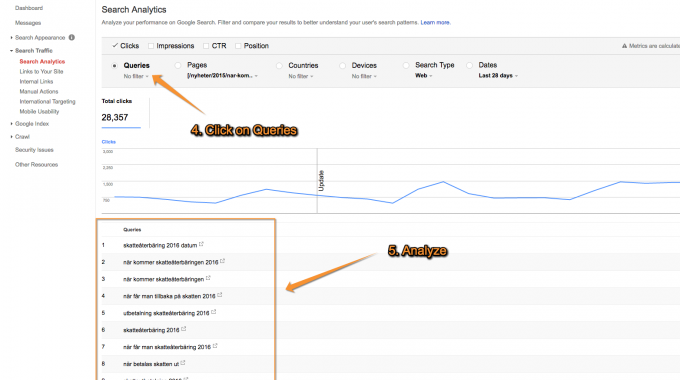Open the Pages filter dropdown
680x380 pixels.
point(222,75)
